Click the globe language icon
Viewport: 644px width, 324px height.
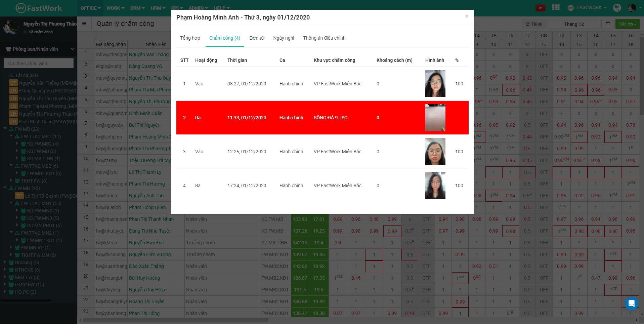tap(617, 8)
